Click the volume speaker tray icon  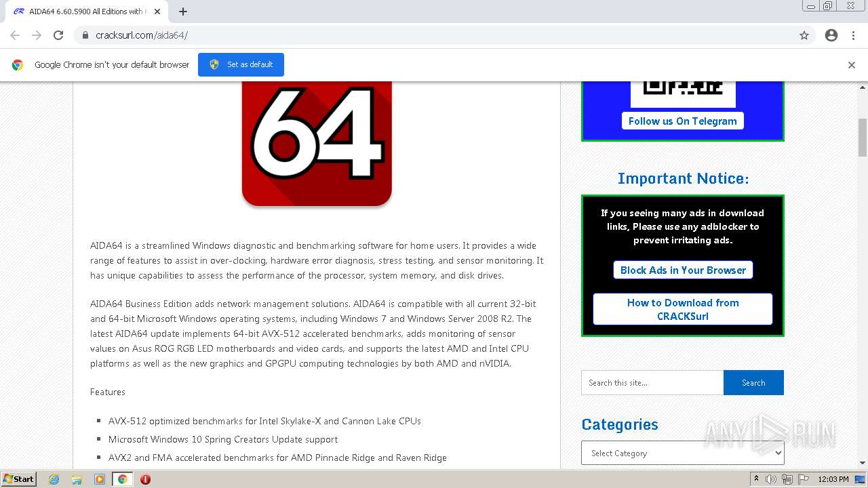point(771,479)
